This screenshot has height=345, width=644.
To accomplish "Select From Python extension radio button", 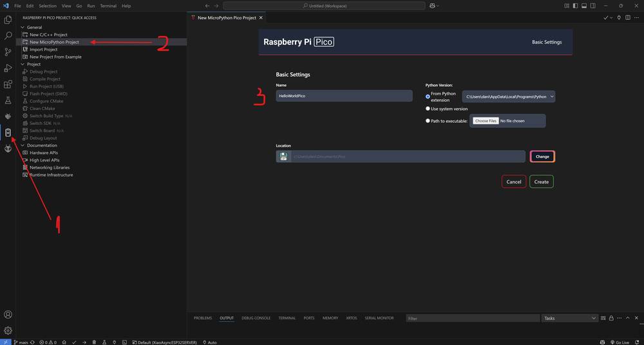I will [x=428, y=97].
